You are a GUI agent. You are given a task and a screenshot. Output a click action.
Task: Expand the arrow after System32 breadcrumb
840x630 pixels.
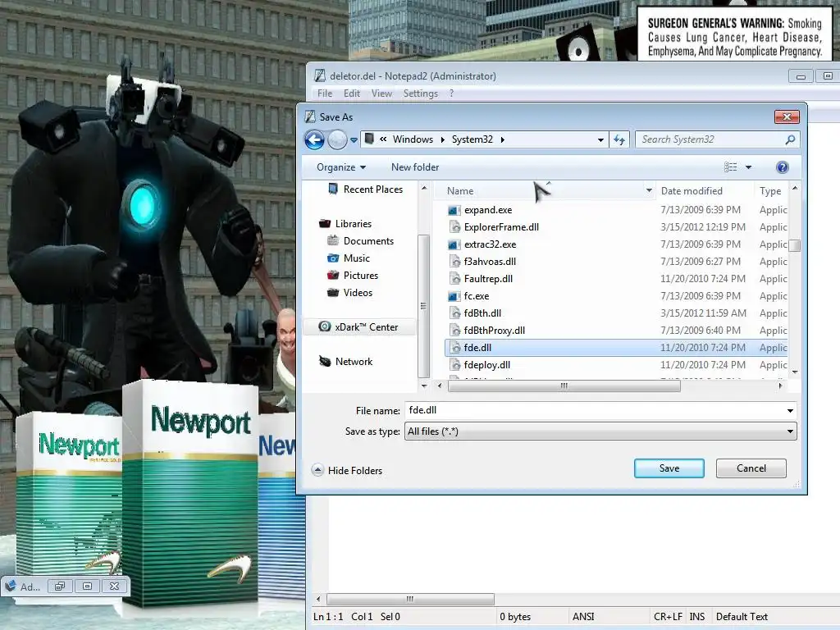point(503,139)
